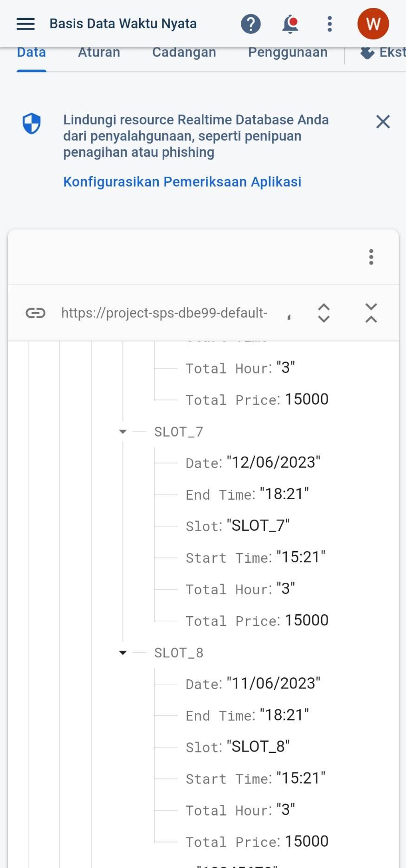
Task: Open the hamburger navigation menu
Action: click(26, 24)
